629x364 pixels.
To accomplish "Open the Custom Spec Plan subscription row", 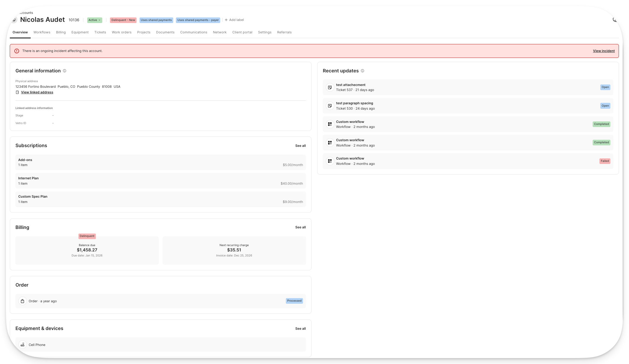I will click(x=161, y=199).
